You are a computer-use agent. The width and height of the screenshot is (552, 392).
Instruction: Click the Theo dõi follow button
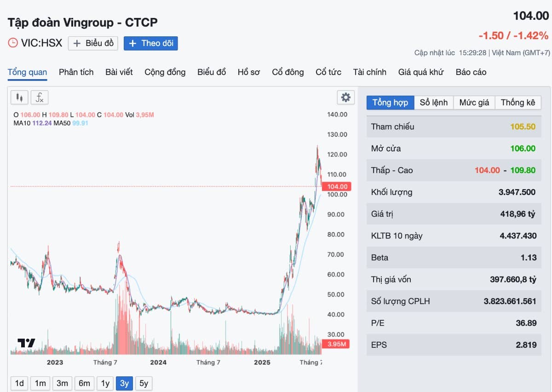[151, 43]
